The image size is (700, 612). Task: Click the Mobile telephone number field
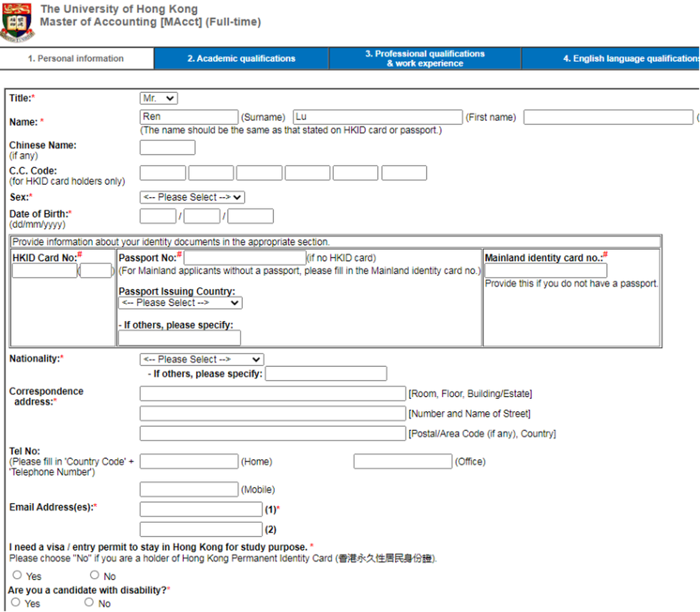click(x=189, y=489)
